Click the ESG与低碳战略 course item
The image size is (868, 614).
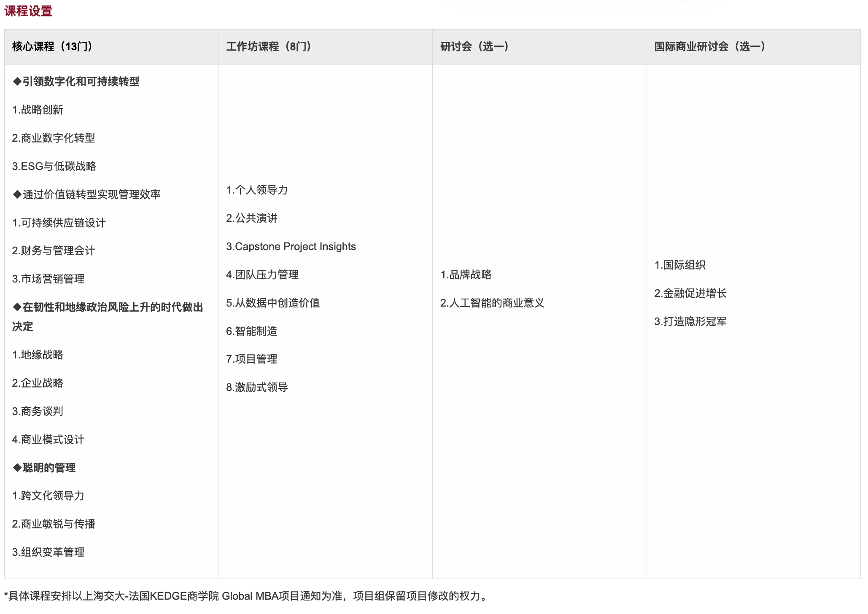tap(55, 167)
